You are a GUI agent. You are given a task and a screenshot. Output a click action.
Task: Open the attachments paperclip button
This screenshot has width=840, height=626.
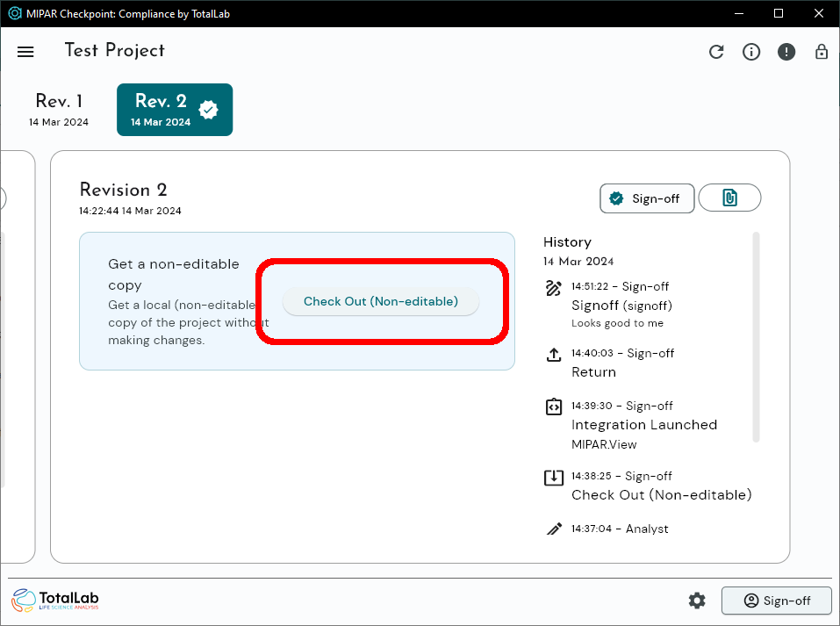pos(729,198)
